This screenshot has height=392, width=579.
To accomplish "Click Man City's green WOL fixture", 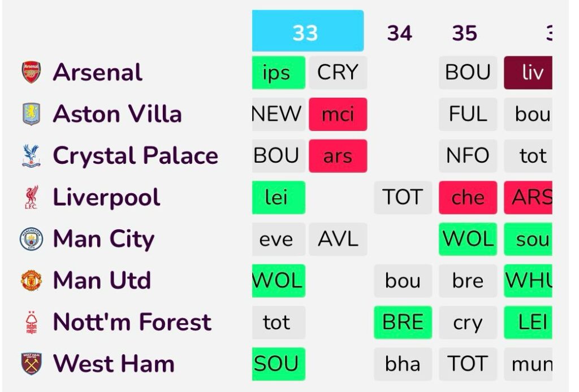I will 468,239.
